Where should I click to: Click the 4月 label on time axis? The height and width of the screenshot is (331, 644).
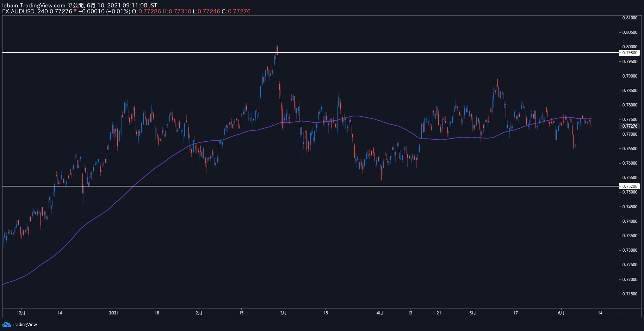[x=380, y=313]
